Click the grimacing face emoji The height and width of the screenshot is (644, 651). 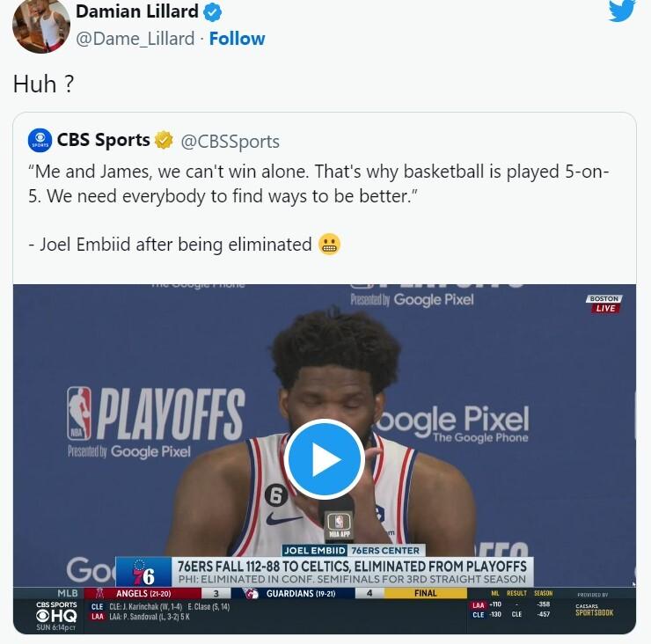click(x=329, y=245)
